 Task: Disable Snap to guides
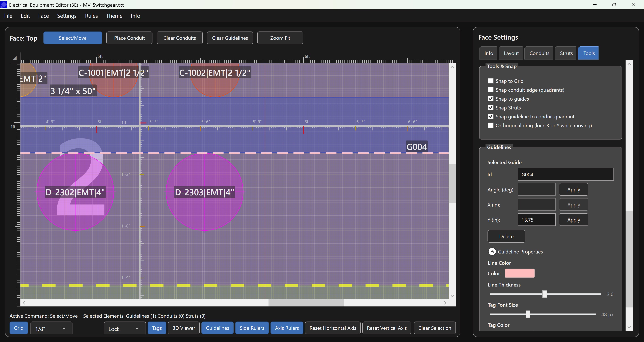(x=491, y=99)
